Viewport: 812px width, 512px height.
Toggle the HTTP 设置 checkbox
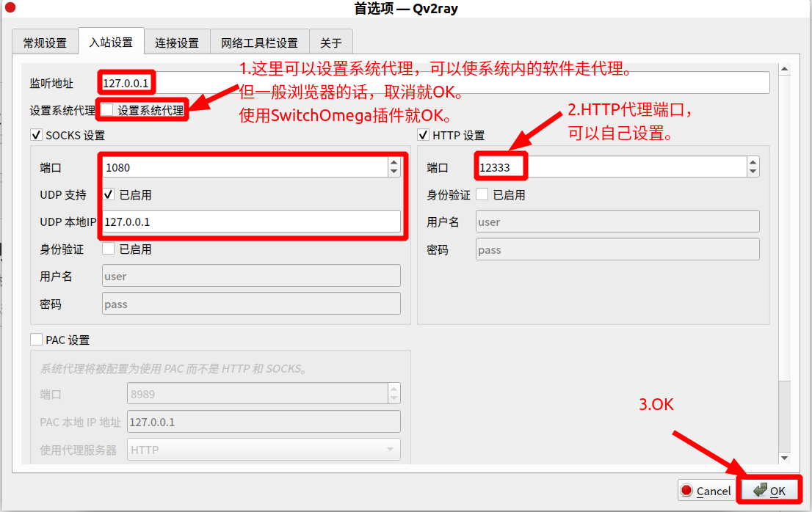point(423,135)
